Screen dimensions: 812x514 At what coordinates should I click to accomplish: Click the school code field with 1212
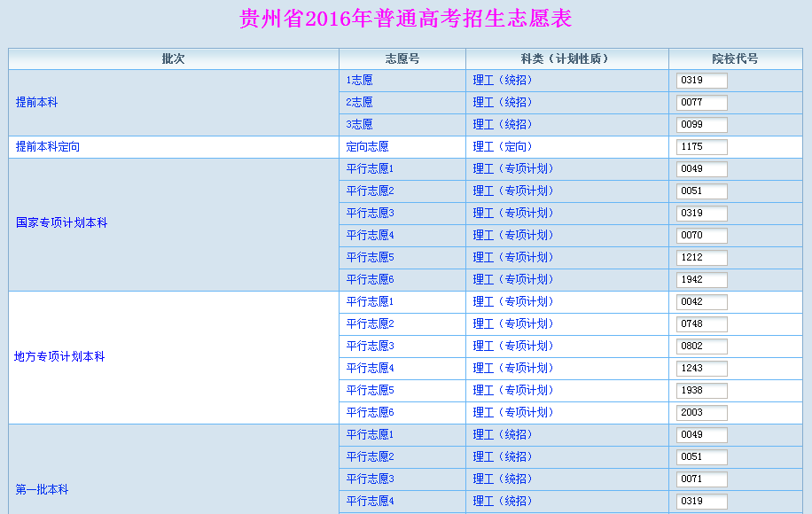pyautogui.click(x=701, y=258)
